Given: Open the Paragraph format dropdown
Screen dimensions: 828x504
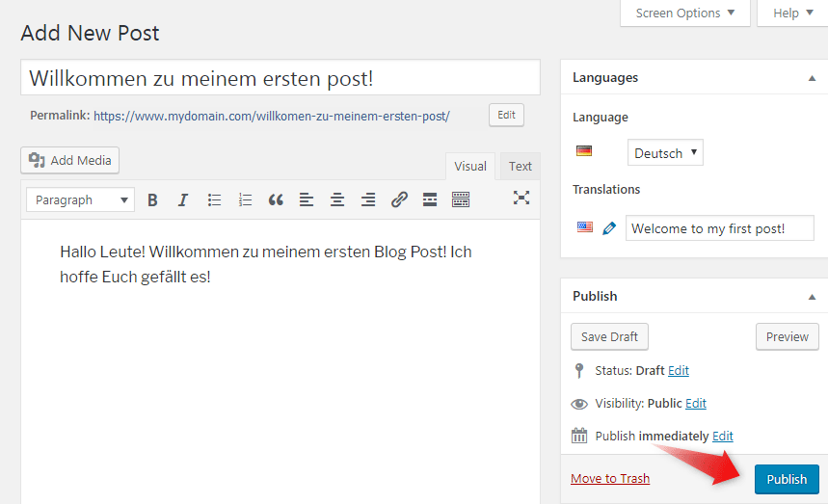Looking at the screenshot, I should (80, 200).
